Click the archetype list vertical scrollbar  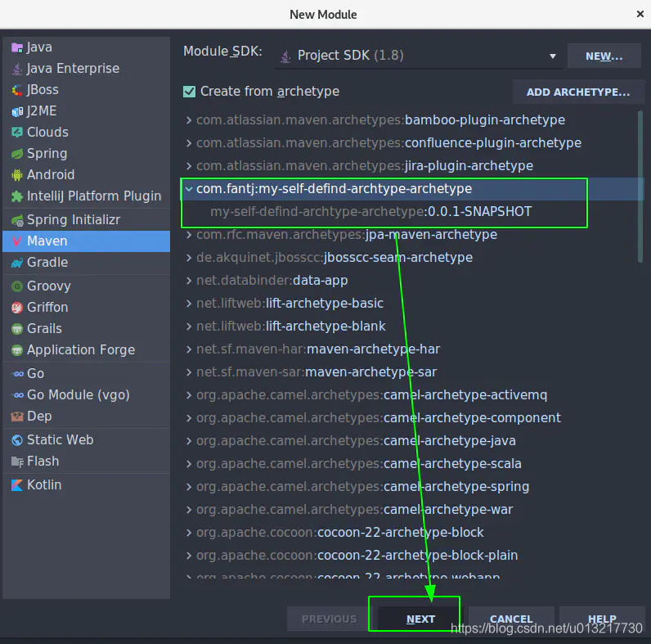tap(640, 187)
